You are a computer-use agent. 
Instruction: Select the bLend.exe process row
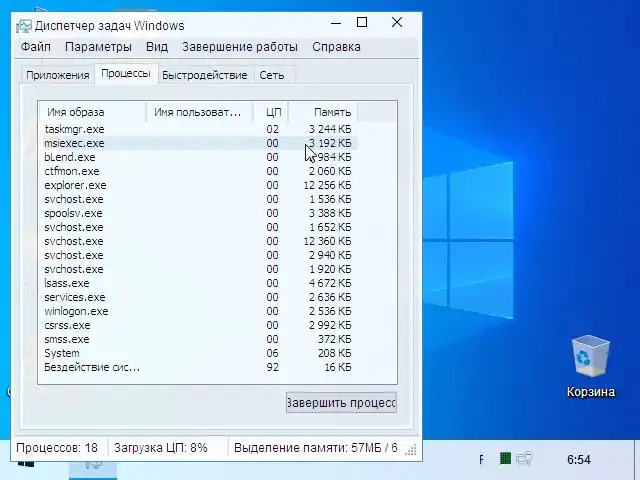click(198, 157)
